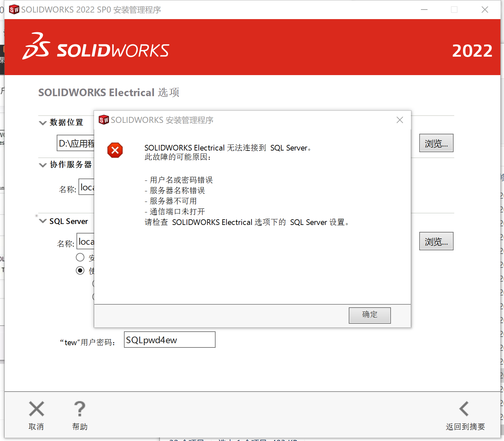
Task: Collapse the SQL Server section
Action: (43, 221)
